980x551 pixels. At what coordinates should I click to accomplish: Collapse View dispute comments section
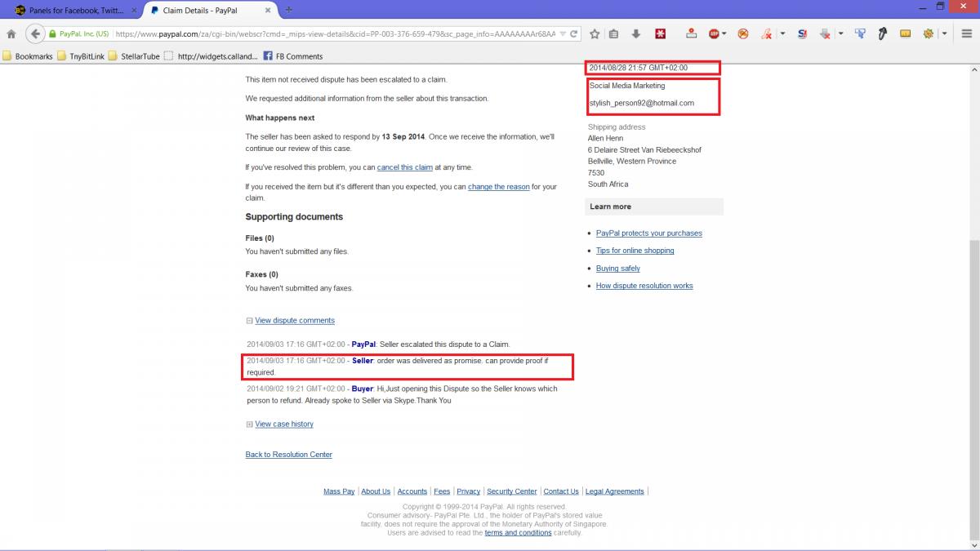(250, 321)
